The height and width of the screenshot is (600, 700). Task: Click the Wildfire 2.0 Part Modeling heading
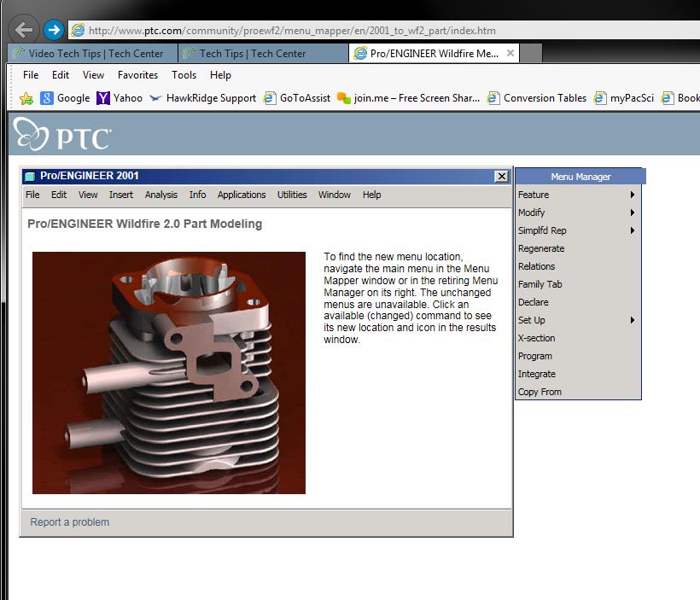coord(144,224)
